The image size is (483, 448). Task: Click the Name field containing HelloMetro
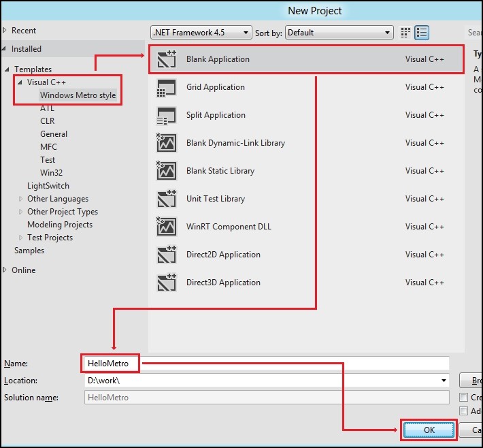(265, 364)
